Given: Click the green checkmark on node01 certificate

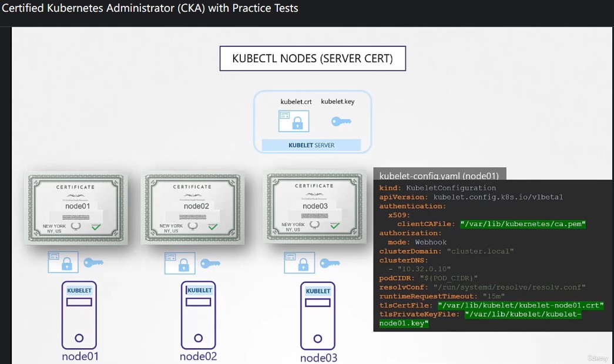Looking at the screenshot, I should (96, 226).
